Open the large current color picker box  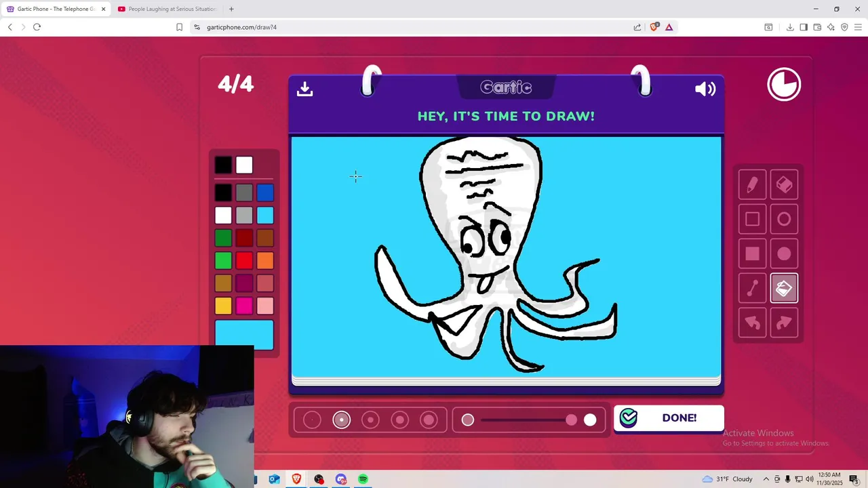coord(244,335)
